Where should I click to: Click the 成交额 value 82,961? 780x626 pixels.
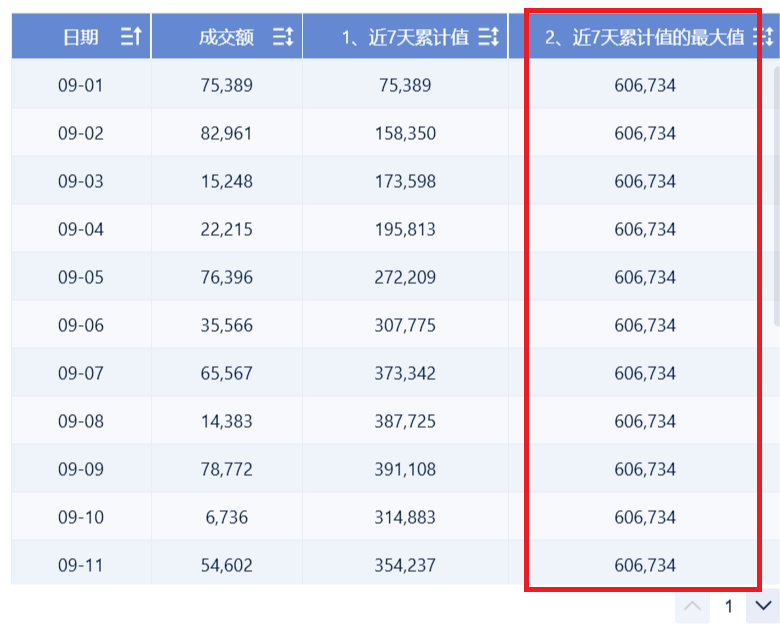point(227,133)
